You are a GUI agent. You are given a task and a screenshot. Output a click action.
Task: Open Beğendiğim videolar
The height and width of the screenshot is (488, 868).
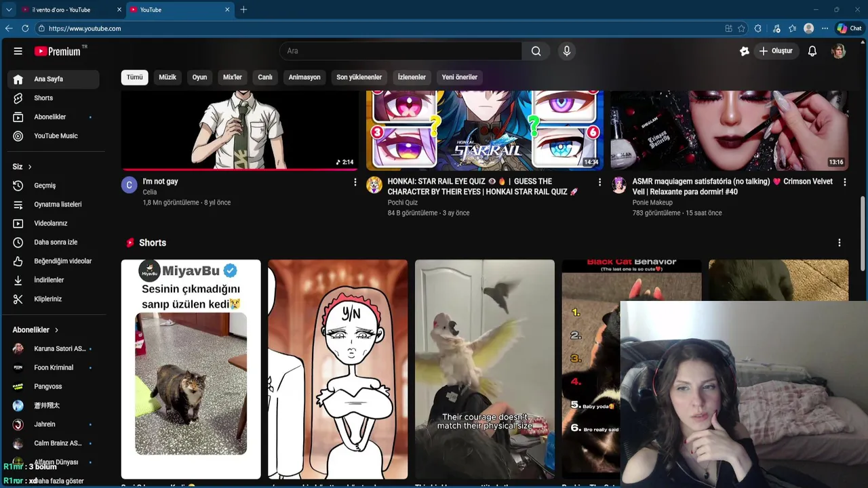click(x=54, y=261)
